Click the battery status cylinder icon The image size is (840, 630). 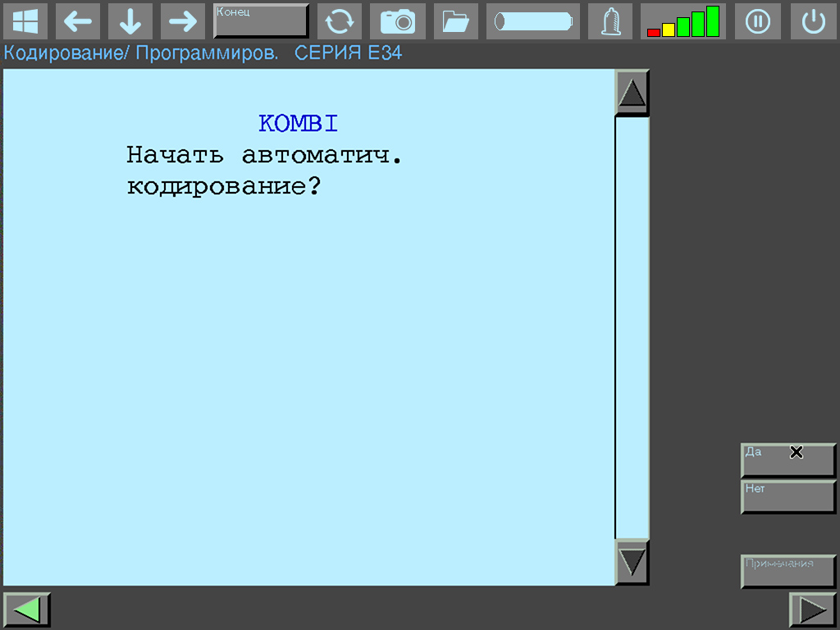pyautogui.click(x=532, y=21)
